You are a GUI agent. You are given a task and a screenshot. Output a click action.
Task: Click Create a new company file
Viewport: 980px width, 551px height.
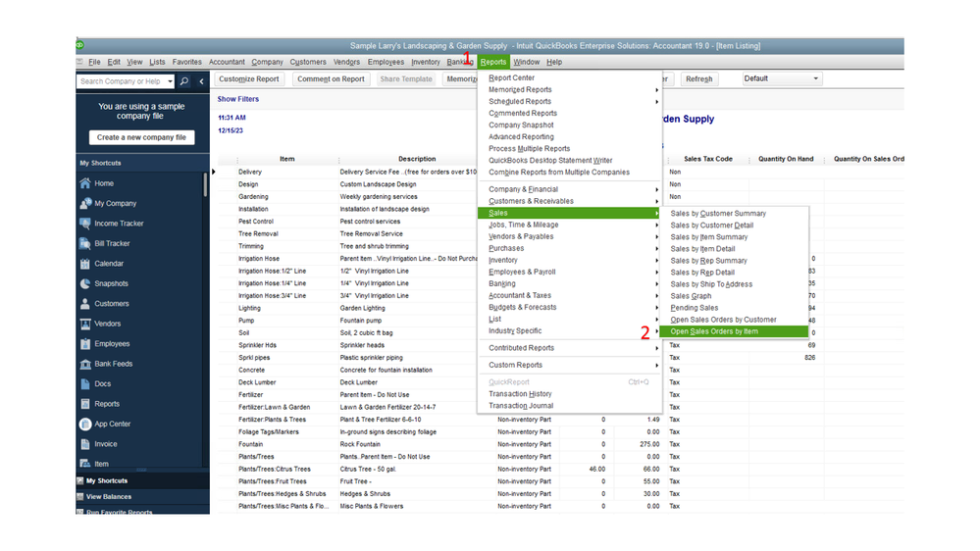click(x=141, y=137)
